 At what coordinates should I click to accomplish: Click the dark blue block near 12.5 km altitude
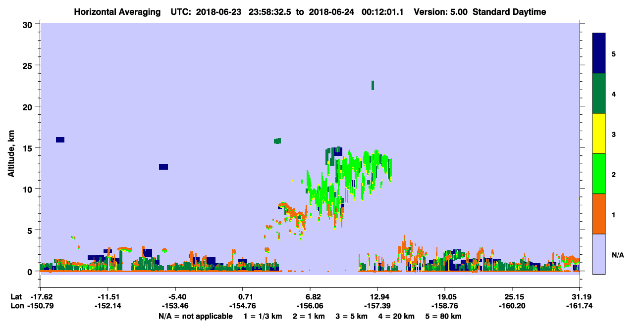163,167
